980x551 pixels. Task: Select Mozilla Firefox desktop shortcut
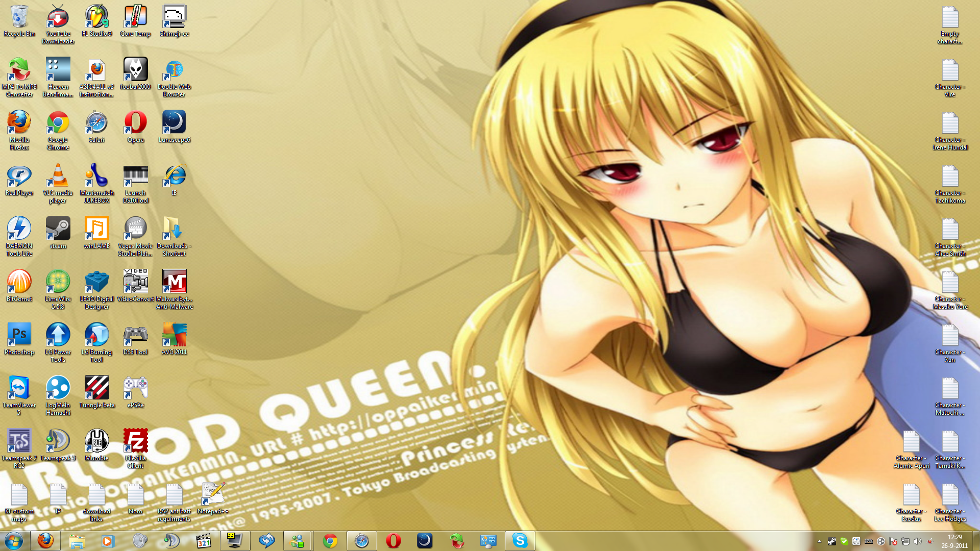coord(19,131)
